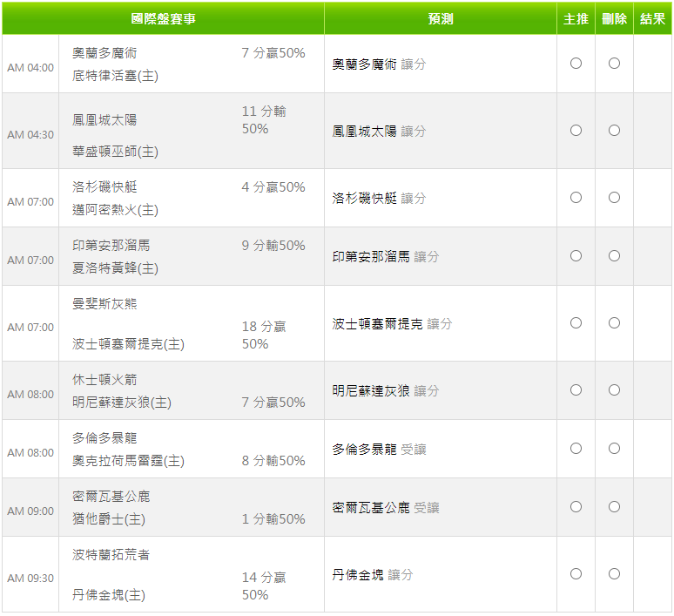Click the 11 分輸 50% odds text
674x616 pixels.
pos(264,120)
